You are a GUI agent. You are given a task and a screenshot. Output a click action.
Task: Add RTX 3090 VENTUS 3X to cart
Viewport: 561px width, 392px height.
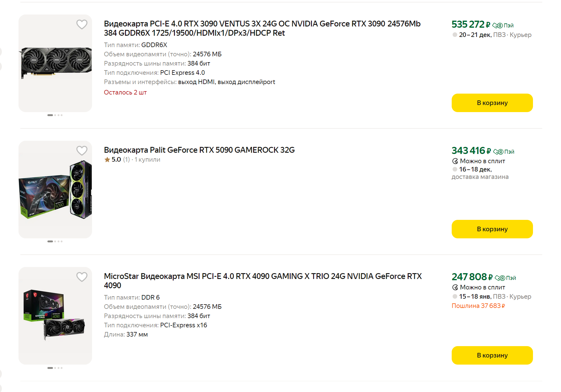pyautogui.click(x=492, y=103)
